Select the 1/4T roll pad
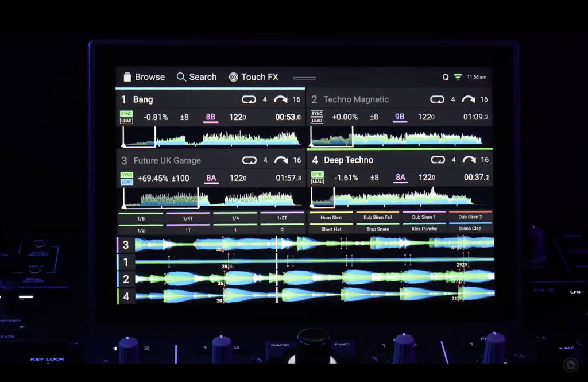This screenshot has height=382, width=588. (x=188, y=218)
